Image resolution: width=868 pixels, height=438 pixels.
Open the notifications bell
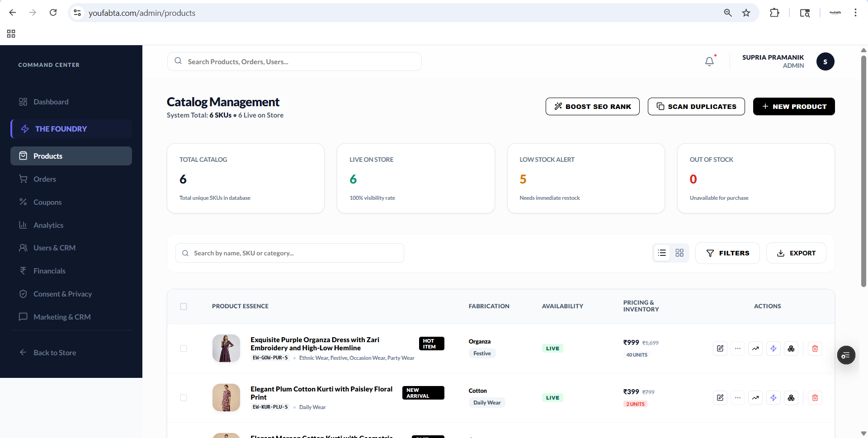click(709, 61)
